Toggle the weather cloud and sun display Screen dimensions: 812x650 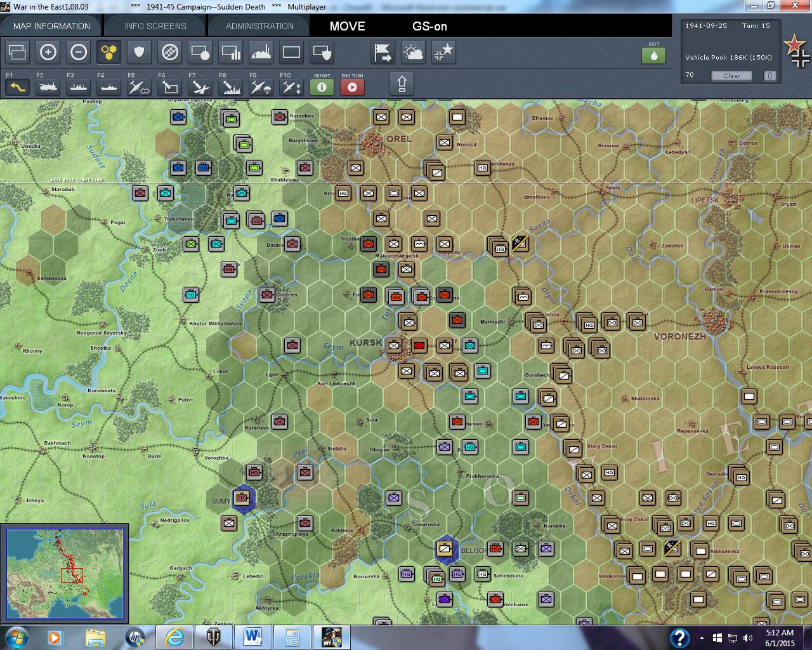tap(414, 52)
